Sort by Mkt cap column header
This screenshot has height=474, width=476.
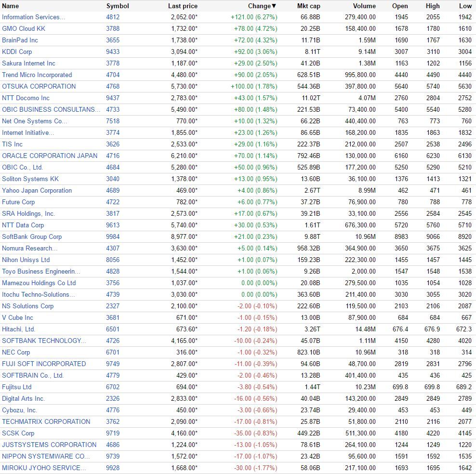point(309,6)
